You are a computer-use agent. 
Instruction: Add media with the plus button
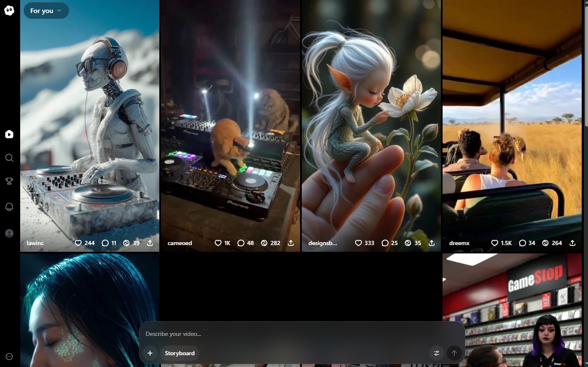point(150,353)
